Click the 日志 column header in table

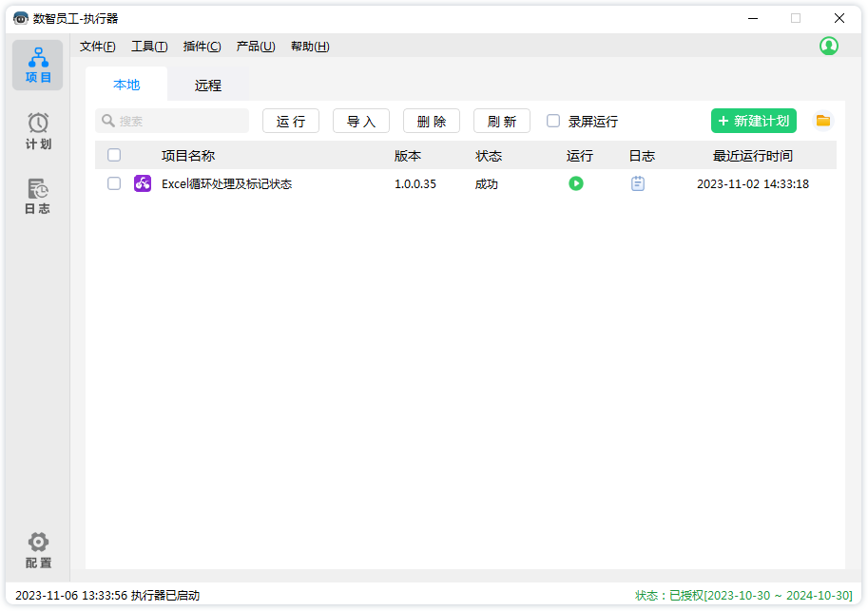(x=642, y=156)
